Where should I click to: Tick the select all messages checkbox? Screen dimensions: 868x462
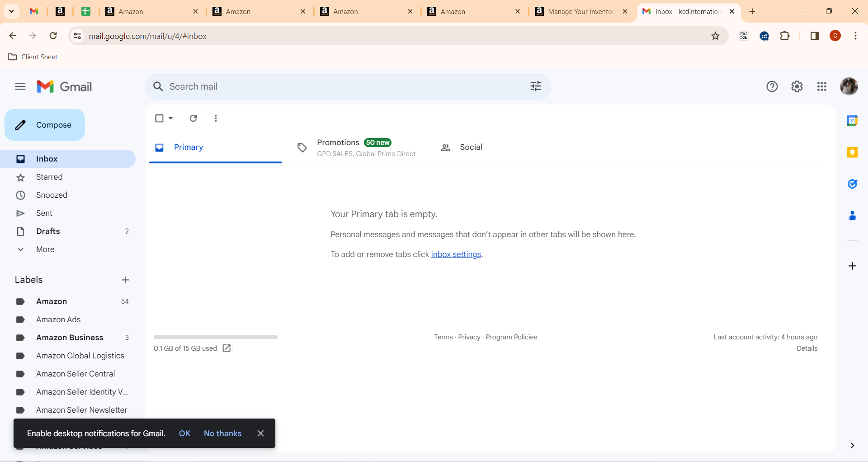click(159, 118)
